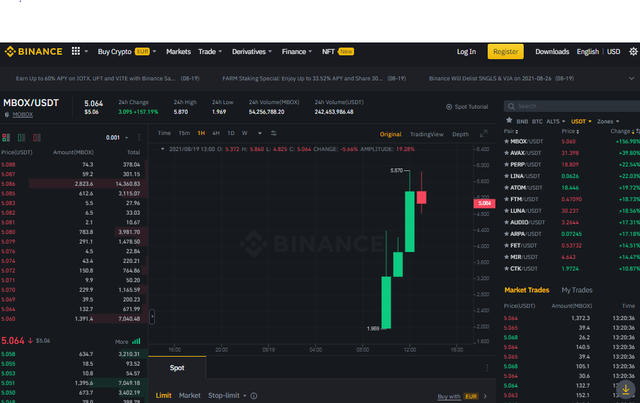Open the ALTS market dropdown
Screen dimensions: 640x403
(556, 121)
